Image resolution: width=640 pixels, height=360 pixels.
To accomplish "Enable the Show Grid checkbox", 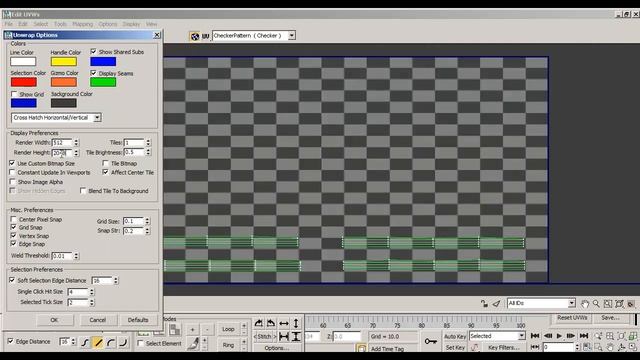I will pyautogui.click(x=14, y=94).
